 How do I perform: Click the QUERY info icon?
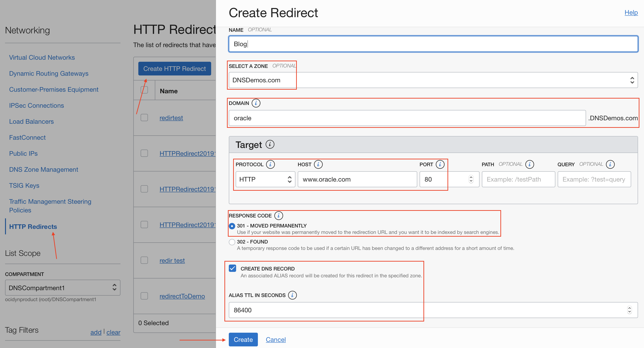tap(610, 164)
